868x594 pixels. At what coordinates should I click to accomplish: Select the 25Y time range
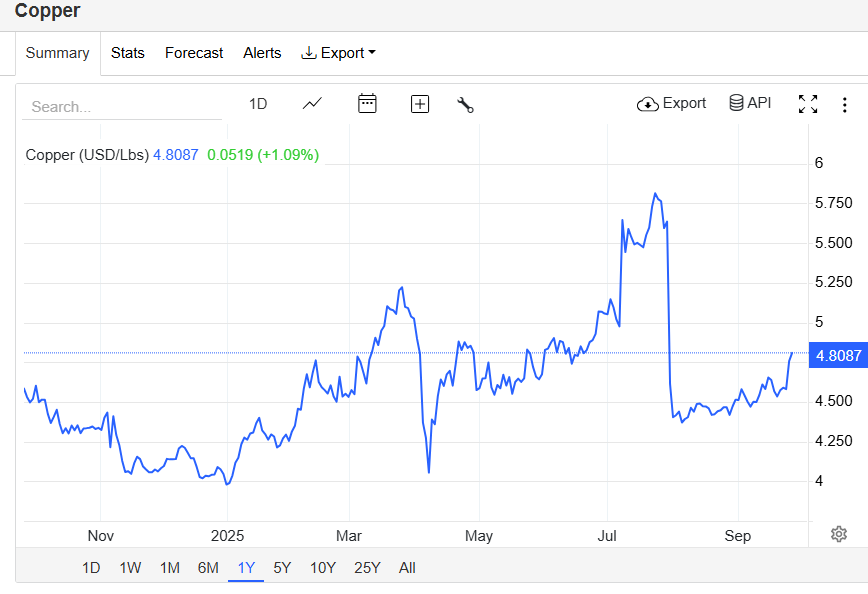point(367,568)
